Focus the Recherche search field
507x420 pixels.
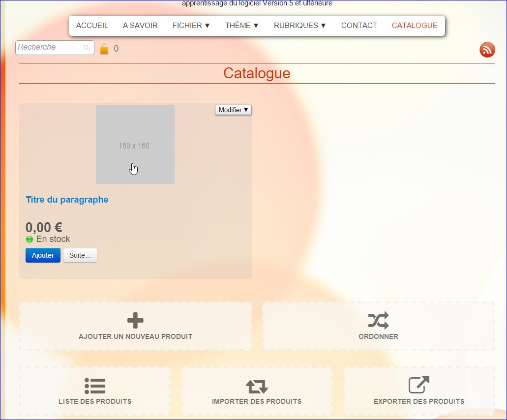pos(49,48)
